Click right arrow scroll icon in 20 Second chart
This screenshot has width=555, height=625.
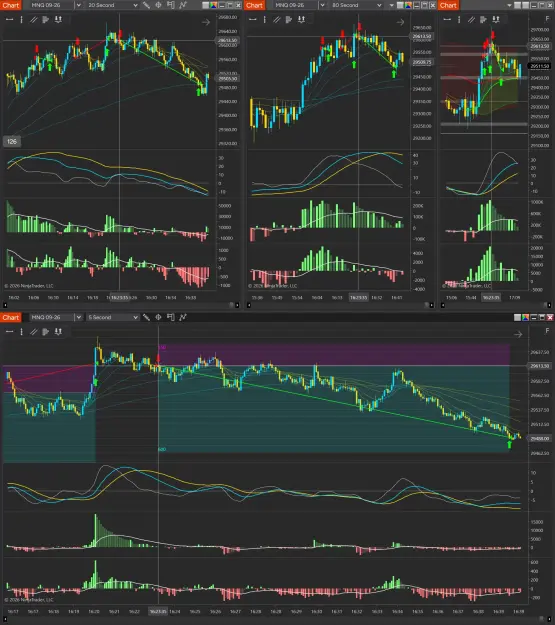[x=206, y=22]
